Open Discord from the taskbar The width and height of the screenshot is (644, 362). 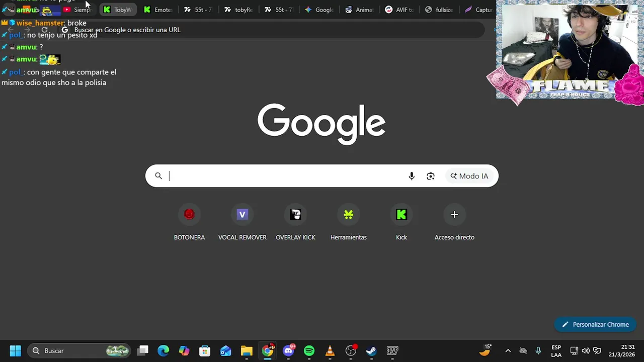click(x=289, y=351)
